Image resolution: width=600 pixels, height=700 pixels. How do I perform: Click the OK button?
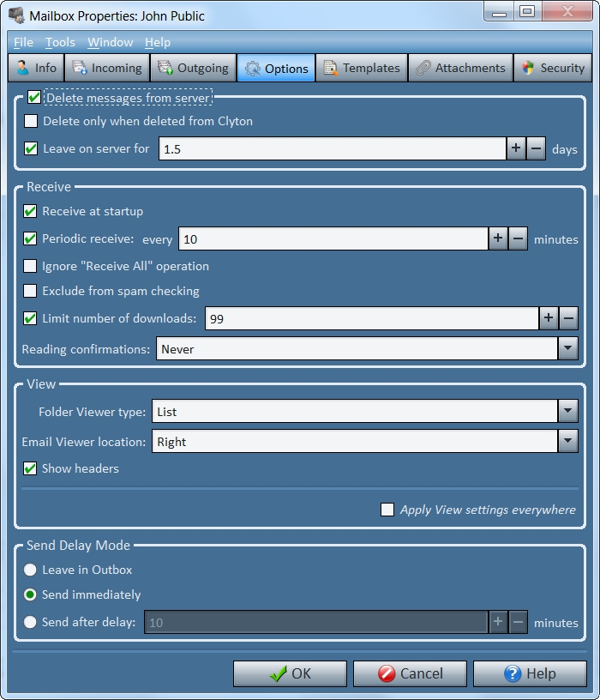click(290, 673)
